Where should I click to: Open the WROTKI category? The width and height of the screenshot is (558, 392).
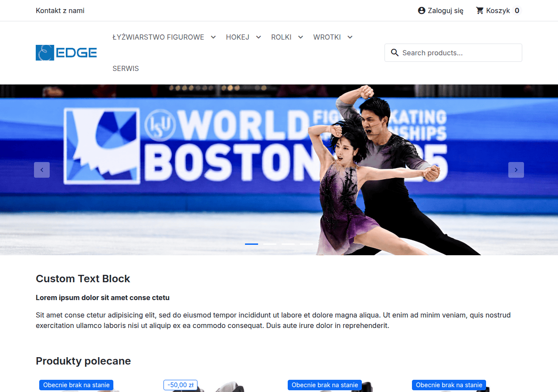327,37
